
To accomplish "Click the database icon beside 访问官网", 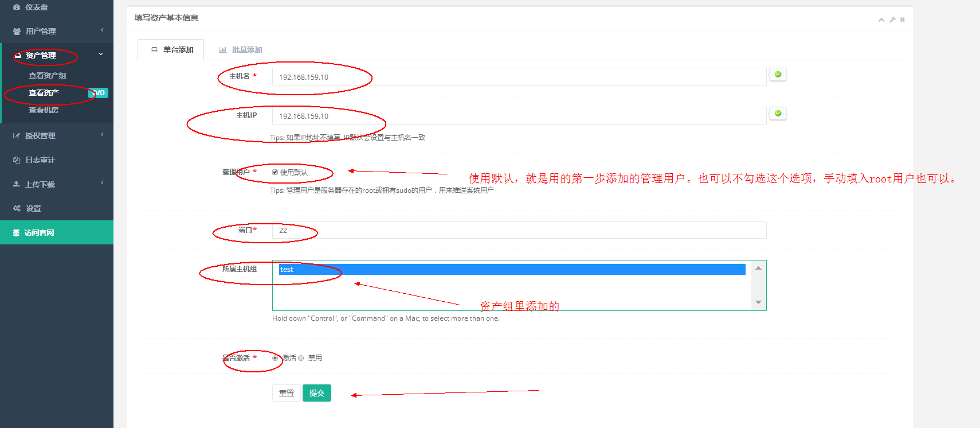I will tap(16, 232).
